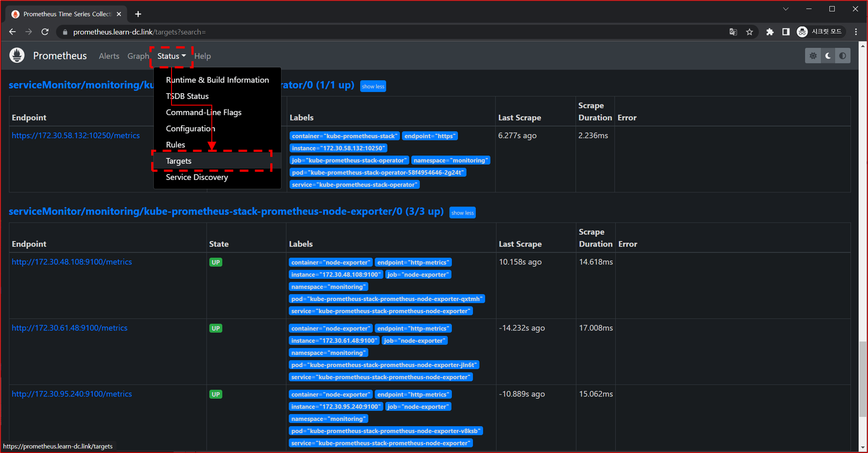Enable dark theme with the moon toggle
This screenshot has width=868, height=453.
828,55
